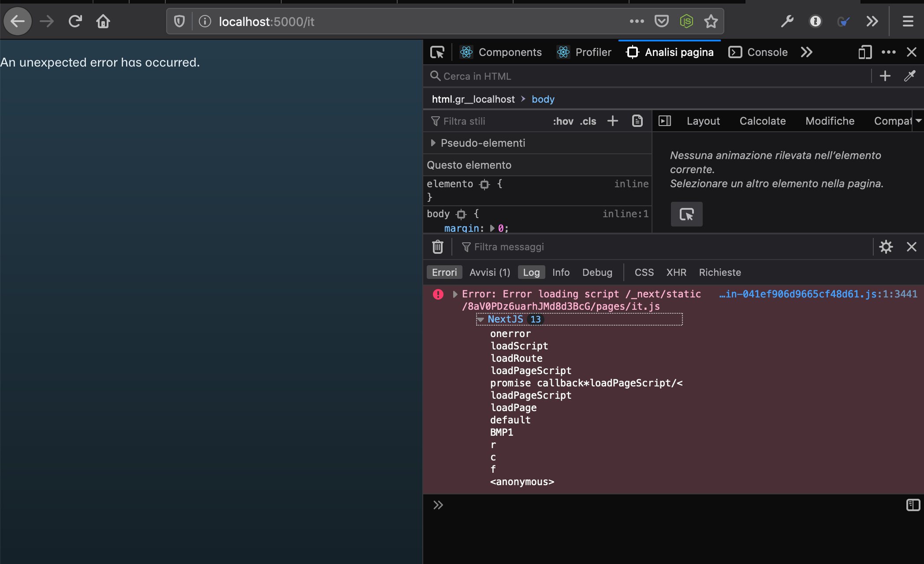Open the Layout sidebar tab

coord(703,121)
